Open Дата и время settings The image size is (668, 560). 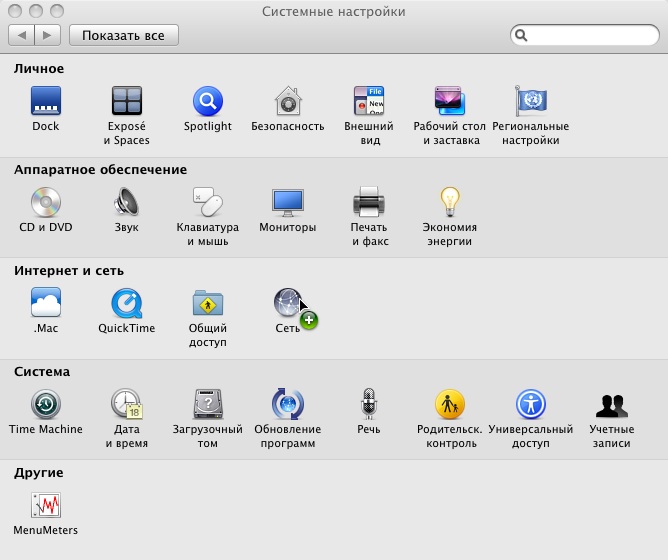point(127,404)
